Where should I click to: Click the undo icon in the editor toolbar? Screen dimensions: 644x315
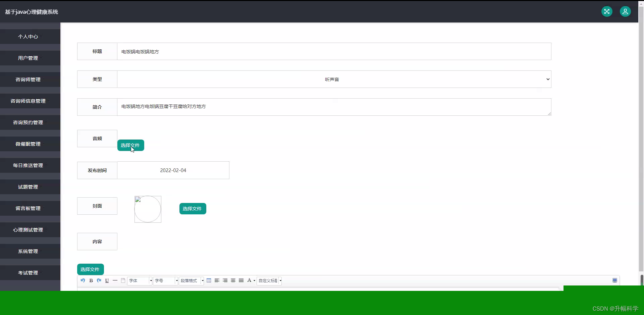[x=83, y=281]
